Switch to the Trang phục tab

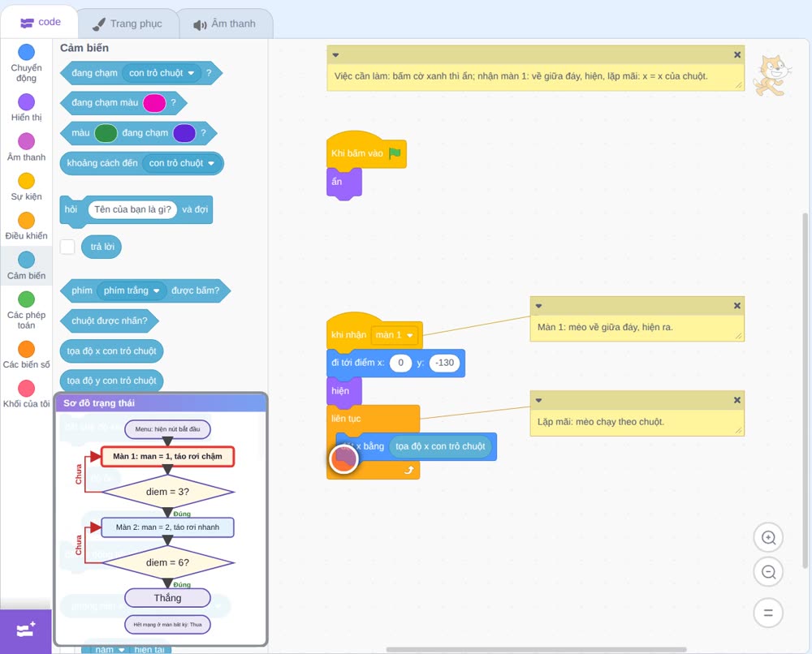click(x=127, y=24)
